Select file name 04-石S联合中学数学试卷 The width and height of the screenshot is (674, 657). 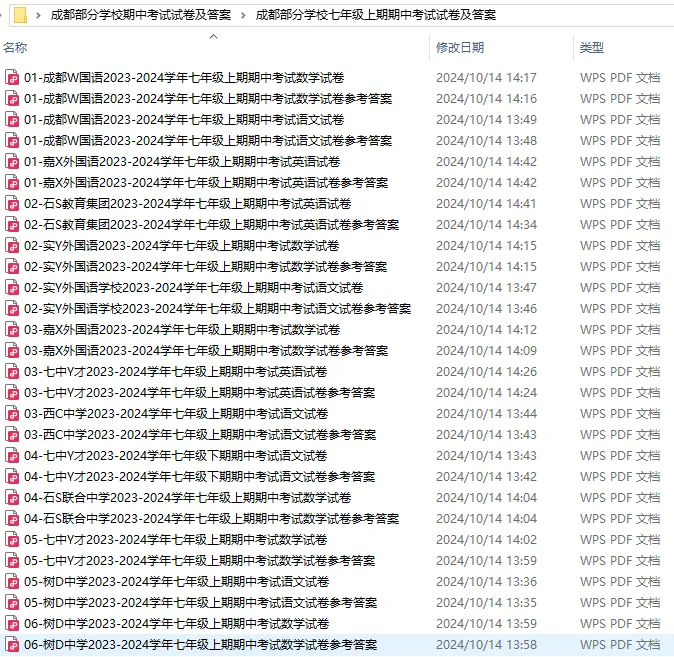pos(188,498)
